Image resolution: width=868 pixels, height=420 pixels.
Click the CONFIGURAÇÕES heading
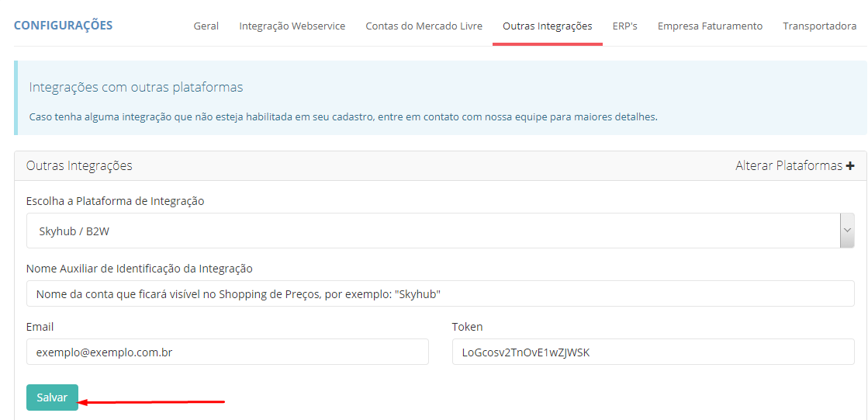click(63, 26)
